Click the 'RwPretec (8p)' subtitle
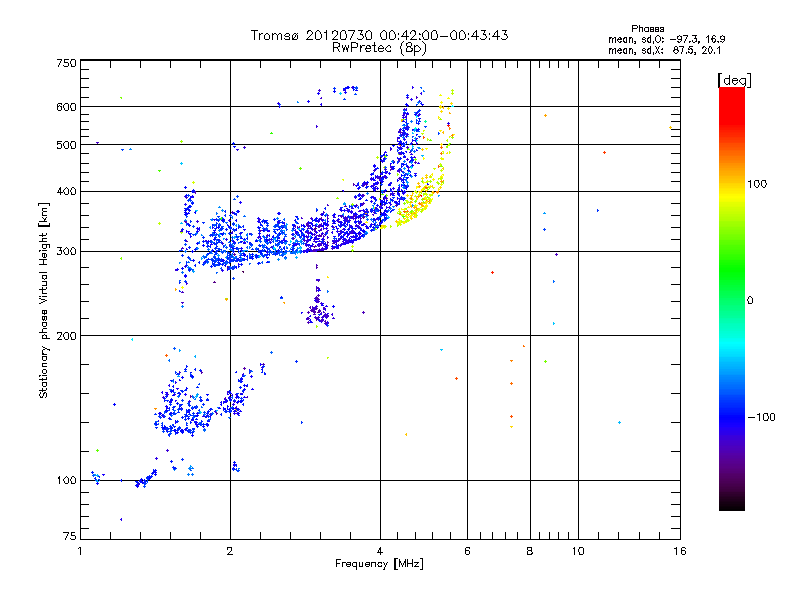 click(379, 48)
